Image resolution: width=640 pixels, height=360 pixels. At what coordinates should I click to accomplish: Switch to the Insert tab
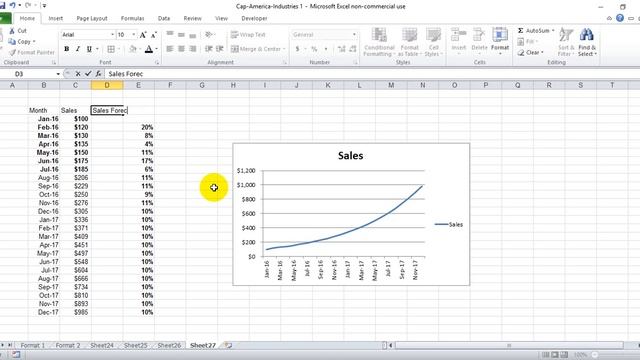[x=56, y=18]
